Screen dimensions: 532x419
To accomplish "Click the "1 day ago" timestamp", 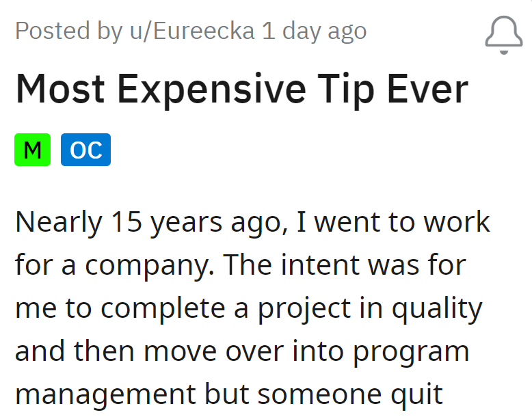I will tap(315, 31).
